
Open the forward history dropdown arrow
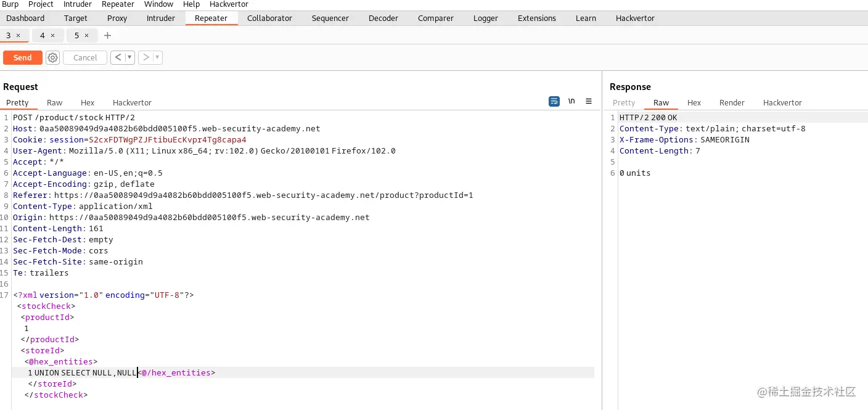(x=157, y=57)
